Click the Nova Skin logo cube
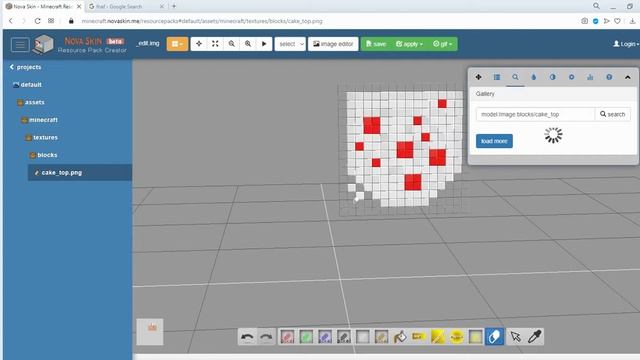The width and height of the screenshot is (640, 360). [x=43, y=44]
